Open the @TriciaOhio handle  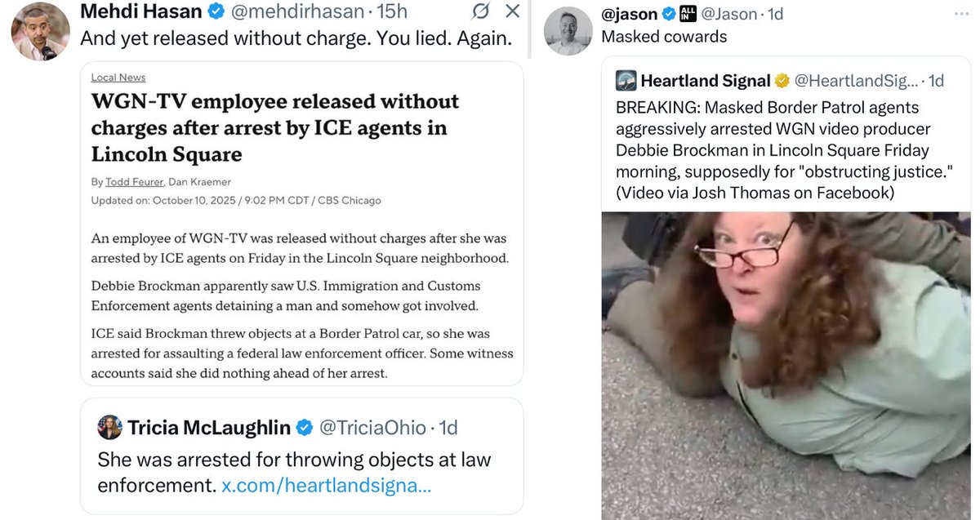pyautogui.click(x=372, y=427)
